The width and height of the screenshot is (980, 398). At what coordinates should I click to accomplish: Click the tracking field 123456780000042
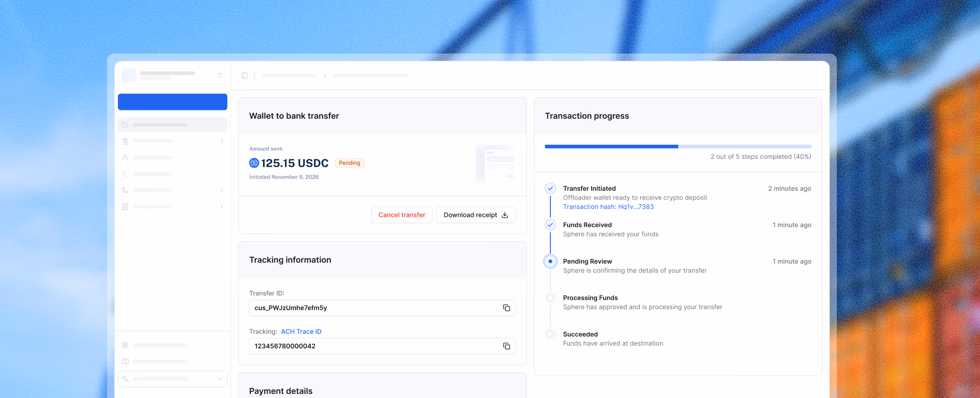(382, 346)
